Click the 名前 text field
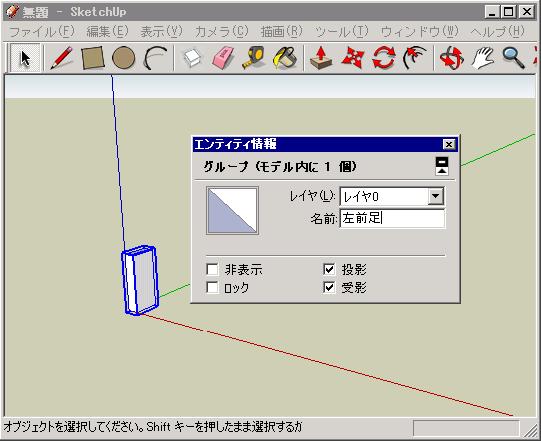 [392, 218]
